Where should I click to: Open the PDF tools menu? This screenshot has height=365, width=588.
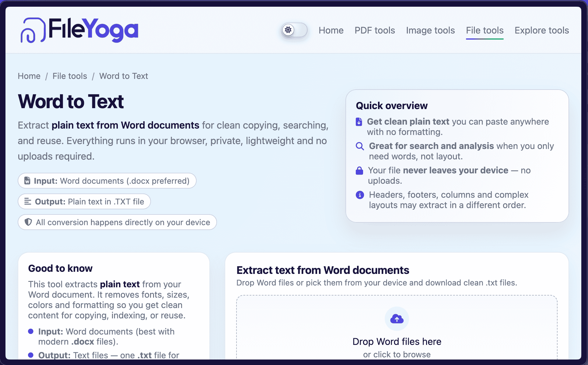coord(375,30)
